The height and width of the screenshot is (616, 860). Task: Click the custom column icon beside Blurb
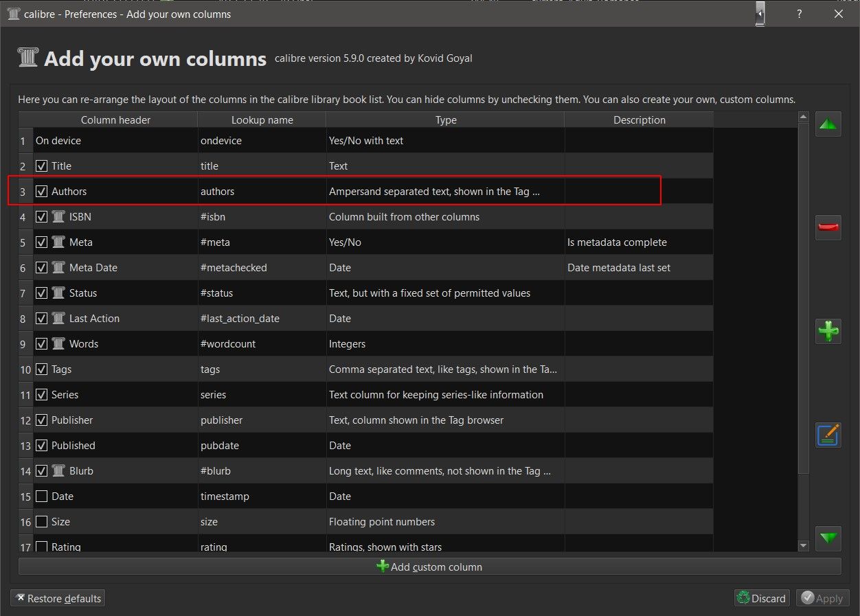click(x=59, y=471)
